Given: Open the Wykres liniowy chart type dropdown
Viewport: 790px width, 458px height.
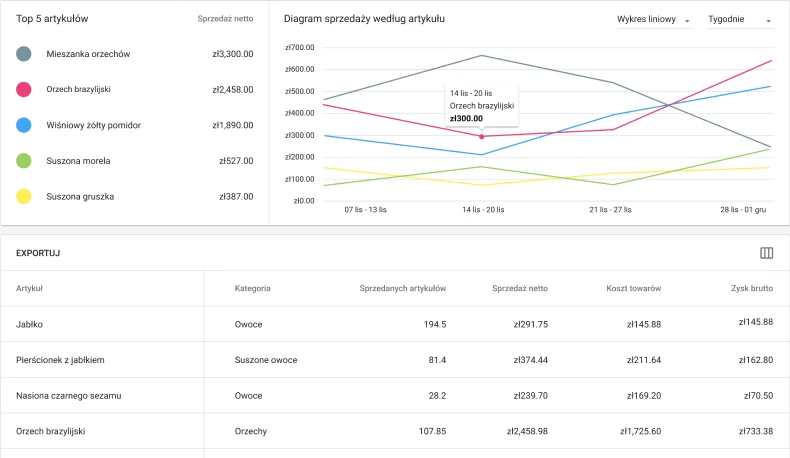Looking at the screenshot, I should tap(654, 20).
